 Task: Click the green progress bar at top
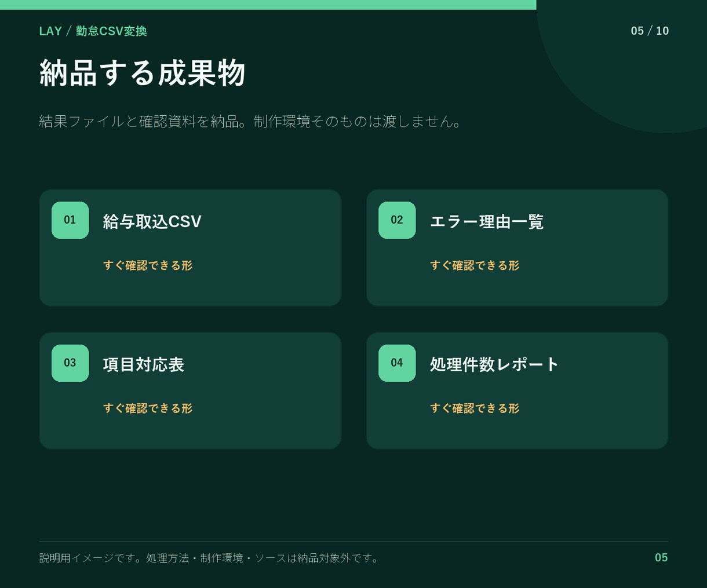268,5
